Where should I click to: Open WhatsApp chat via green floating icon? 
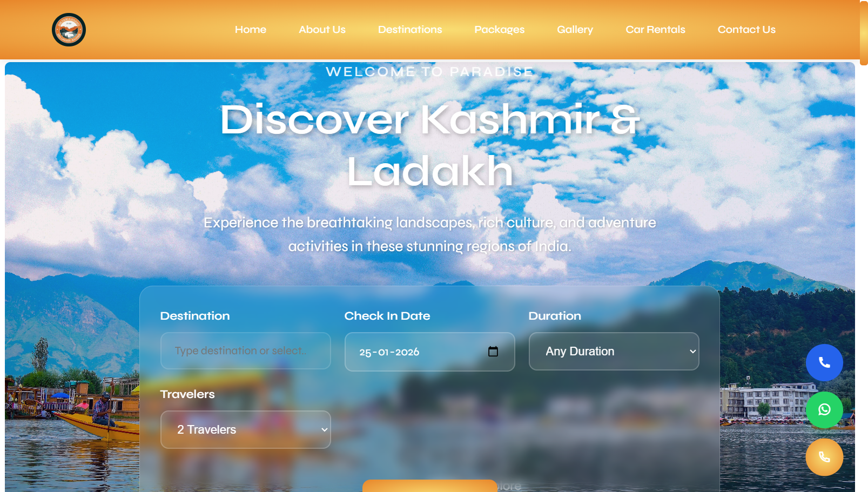(824, 410)
